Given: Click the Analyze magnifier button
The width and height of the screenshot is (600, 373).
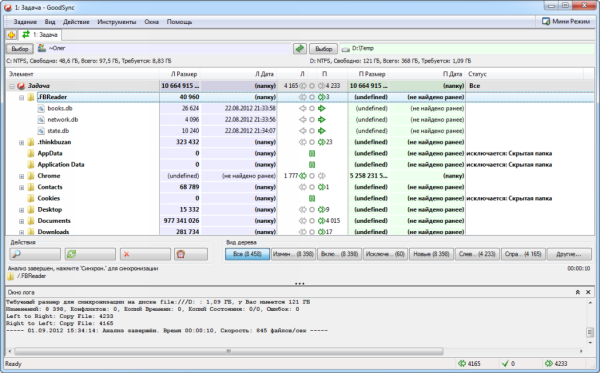Looking at the screenshot, I should click(35, 254).
